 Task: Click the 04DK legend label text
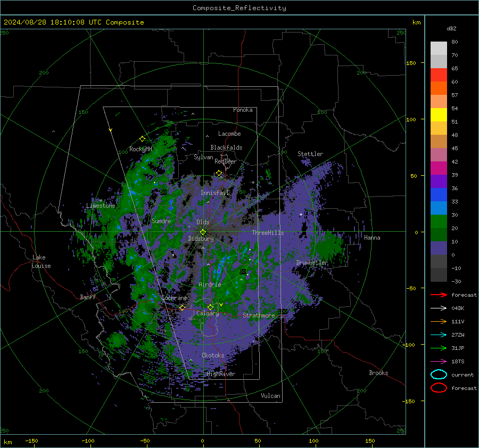pyautogui.click(x=458, y=308)
